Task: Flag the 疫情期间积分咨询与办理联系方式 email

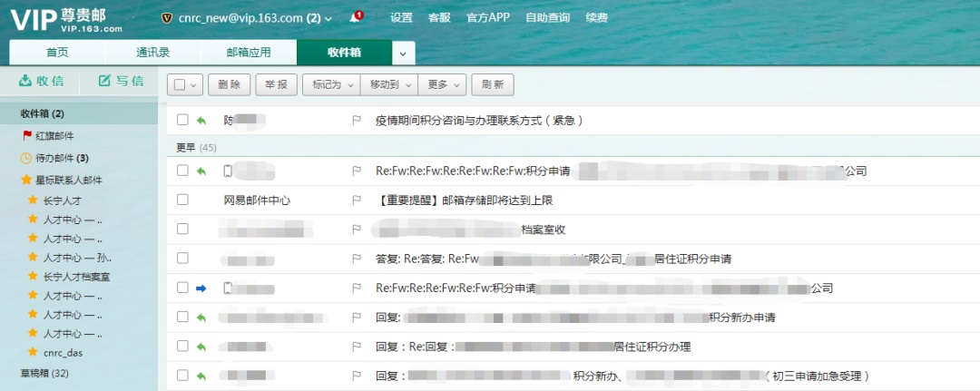Action: 357,120
